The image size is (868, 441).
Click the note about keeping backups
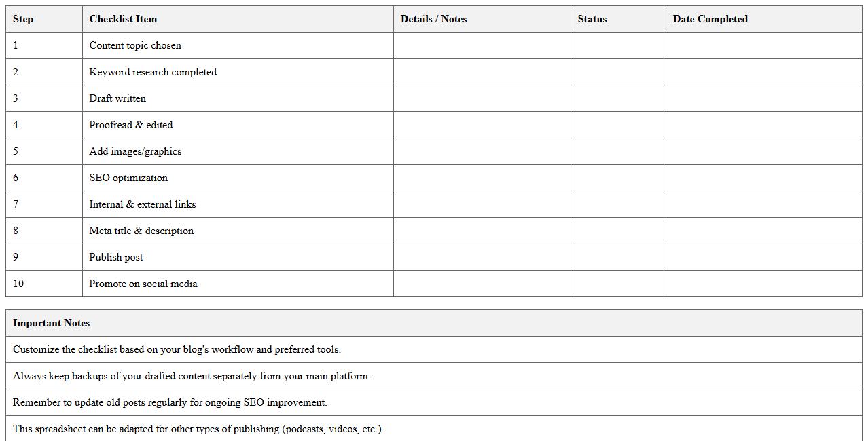click(x=192, y=376)
